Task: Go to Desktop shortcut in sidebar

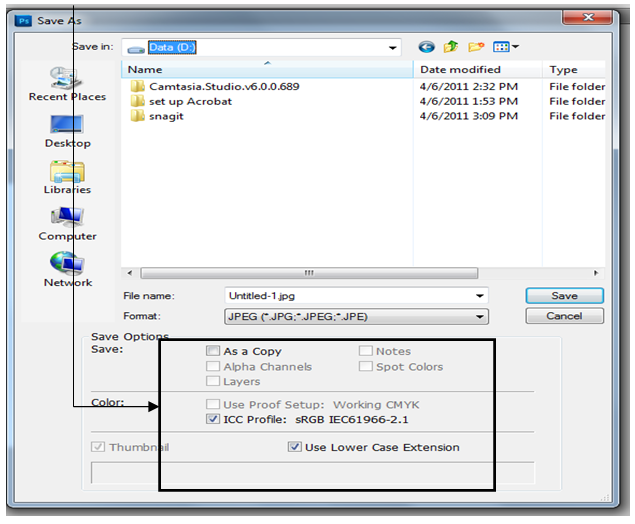Action: pyautogui.click(x=67, y=130)
